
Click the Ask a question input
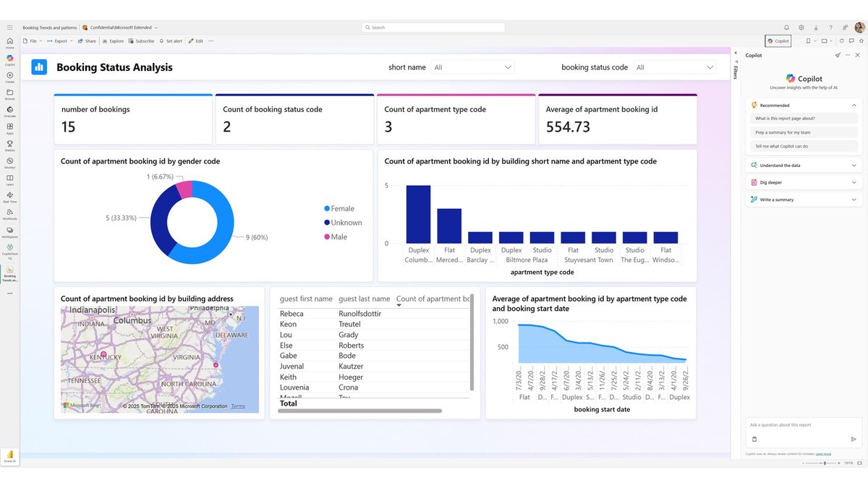803,425
